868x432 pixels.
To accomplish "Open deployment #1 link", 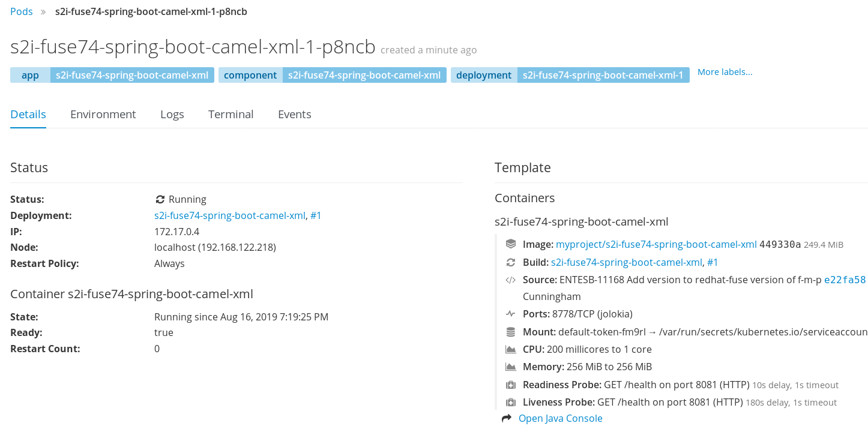I will click(316, 215).
